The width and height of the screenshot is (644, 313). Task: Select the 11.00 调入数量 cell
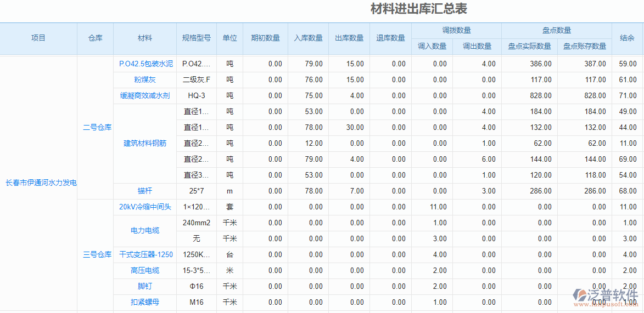[432, 207]
